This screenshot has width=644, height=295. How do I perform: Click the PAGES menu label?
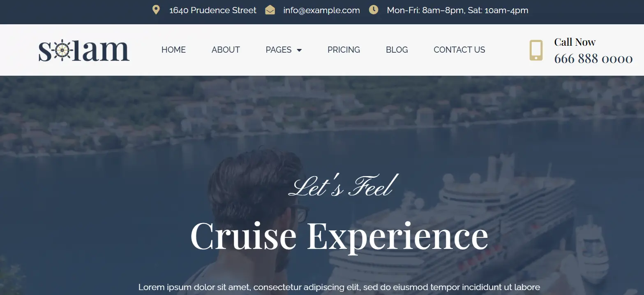click(x=279, y=50)
